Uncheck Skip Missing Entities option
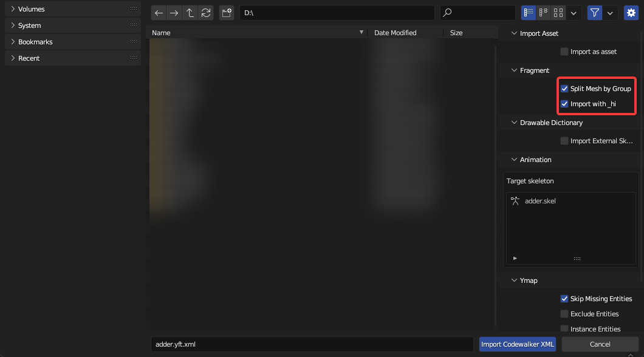The height and width of the screenshot is (357, 644). [564, 299]
